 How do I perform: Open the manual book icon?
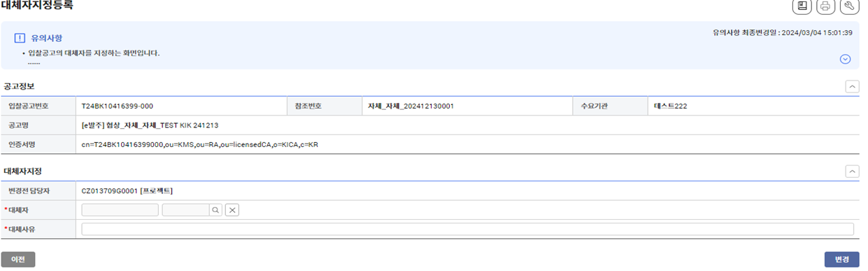click(x=803, y=6)
